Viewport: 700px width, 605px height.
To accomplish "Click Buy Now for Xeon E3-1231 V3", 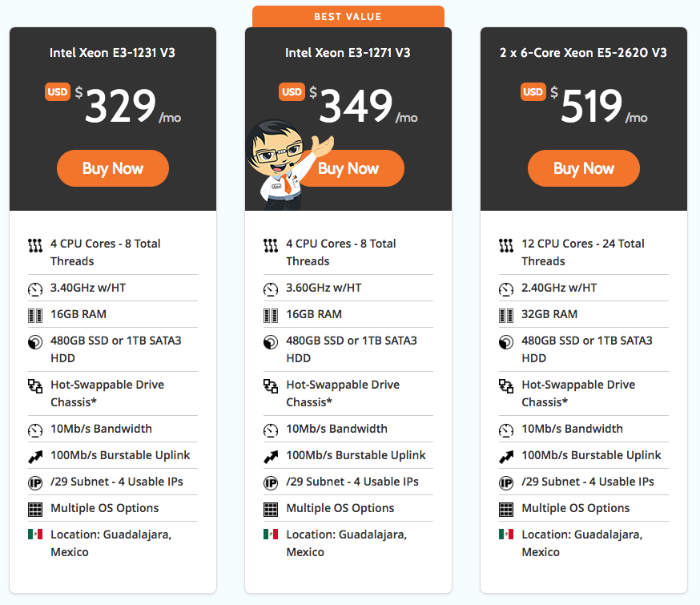I will 113,168.
